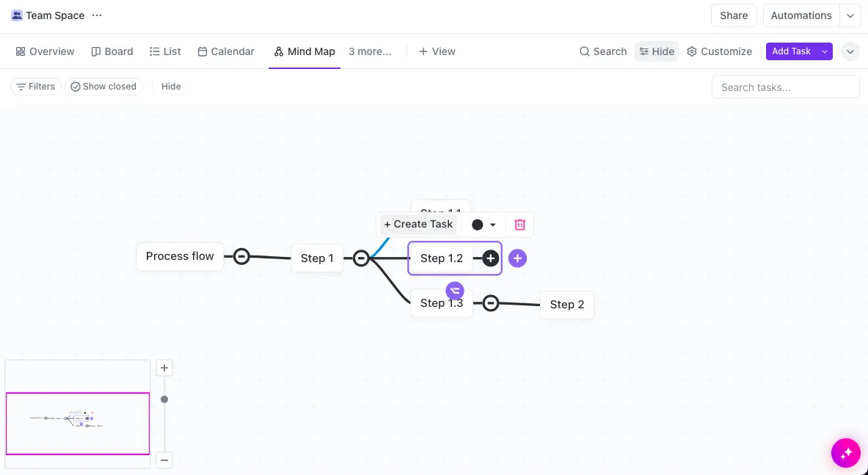
Task: Open the Customize panel
Action: [x=719, y=51]
